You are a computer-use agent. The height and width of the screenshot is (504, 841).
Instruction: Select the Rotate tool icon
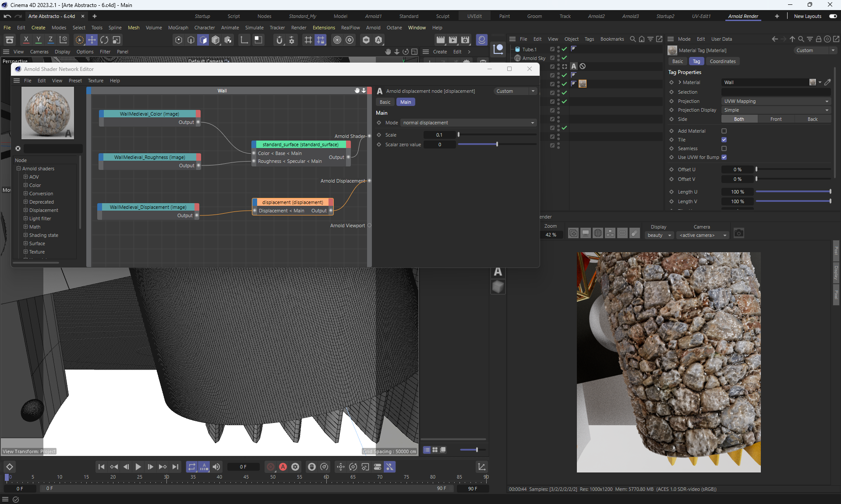(x=104, y=40)
